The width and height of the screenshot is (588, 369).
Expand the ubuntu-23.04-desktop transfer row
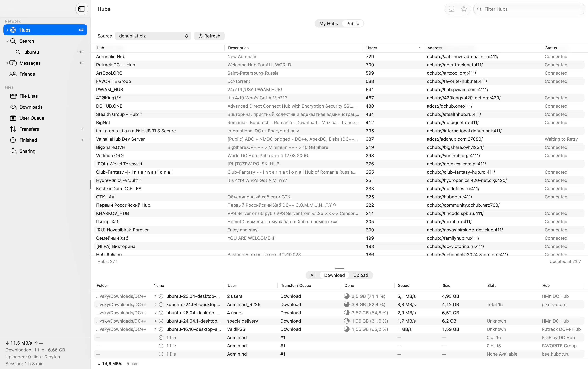pyautogui.click(x=155, y=296)
